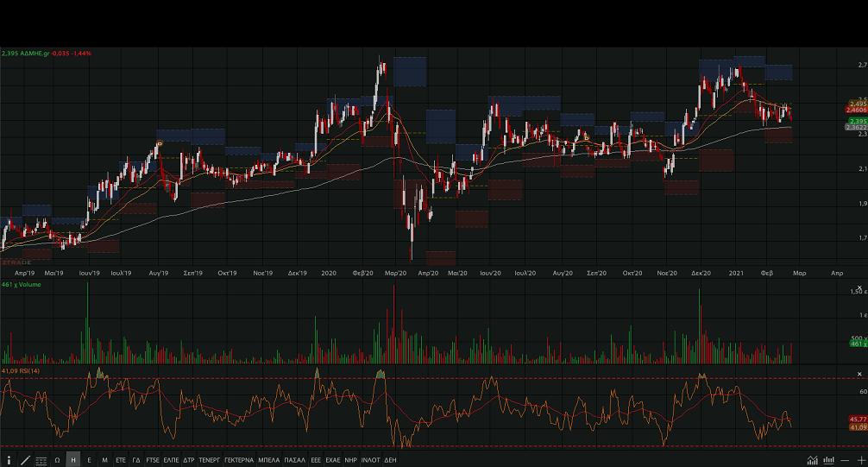The image size is (868, 467).
Task: Load the ΓΕΚΤΕΡΝΑ symbol shortcut
Action: 239,460
